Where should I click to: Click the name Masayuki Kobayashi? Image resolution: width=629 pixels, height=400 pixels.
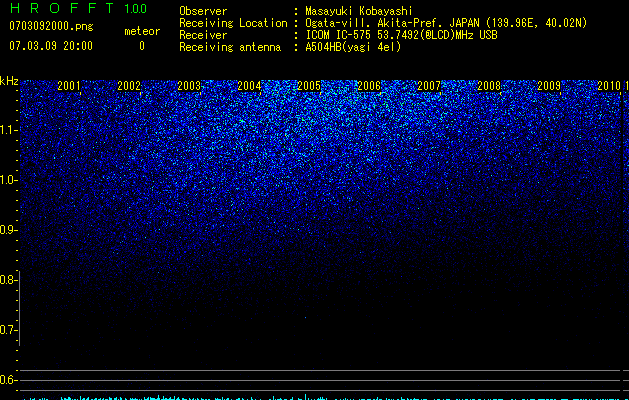coord(359,11)
